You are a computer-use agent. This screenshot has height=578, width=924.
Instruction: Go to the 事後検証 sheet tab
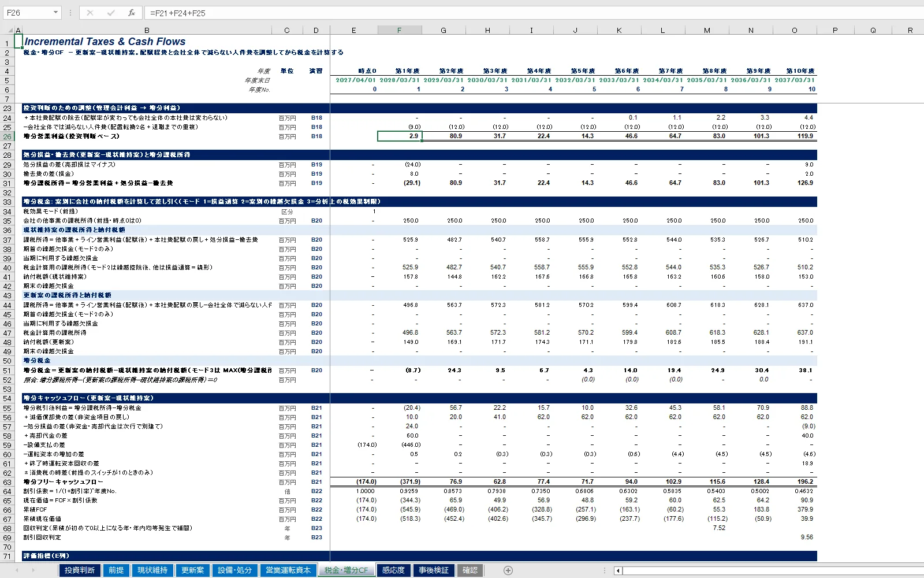point(434,570)
